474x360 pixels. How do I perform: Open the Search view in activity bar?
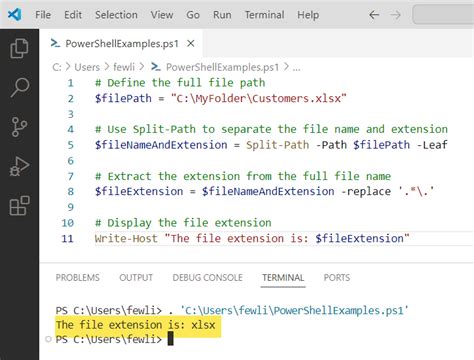point(19,88)
